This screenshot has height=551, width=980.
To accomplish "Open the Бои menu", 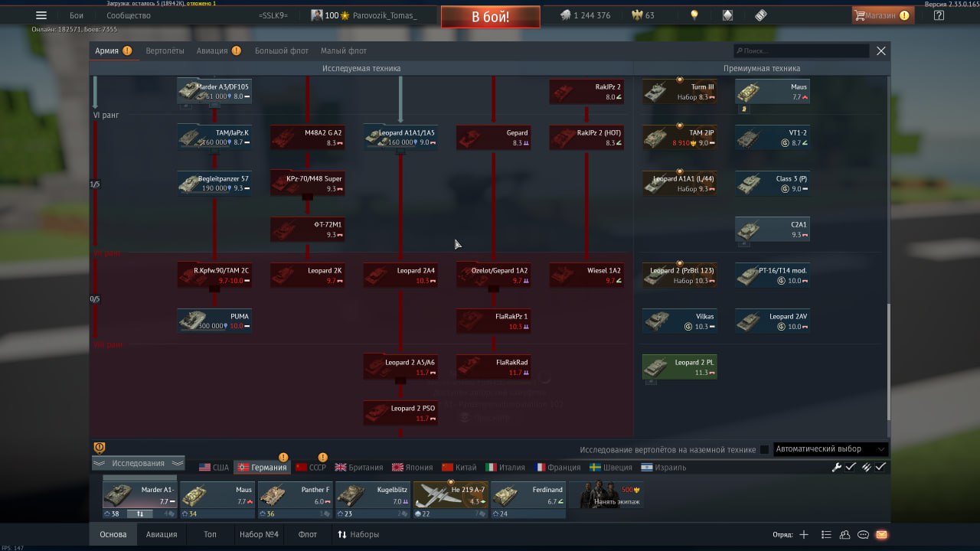I will click(x=77, y=15).
